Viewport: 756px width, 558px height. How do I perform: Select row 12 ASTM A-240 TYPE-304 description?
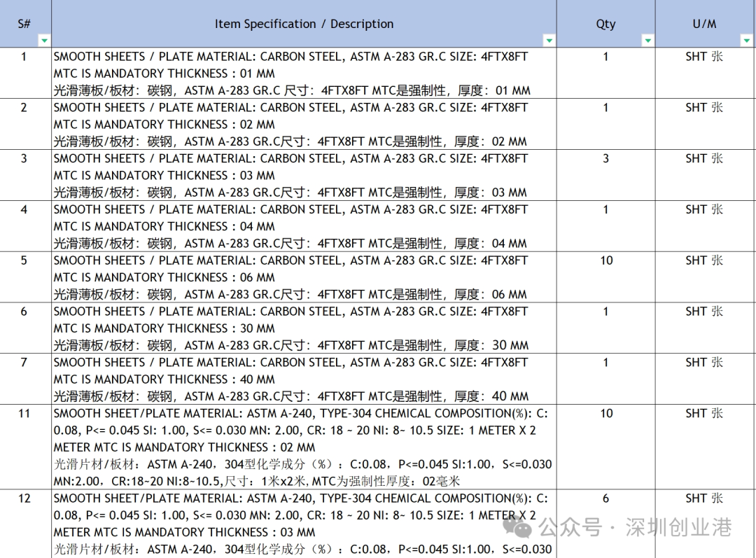pyautogui.click(x=304, y=524)
